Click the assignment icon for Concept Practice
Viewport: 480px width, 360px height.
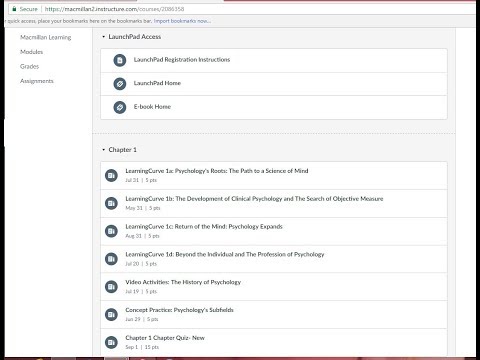click(111, 314)
